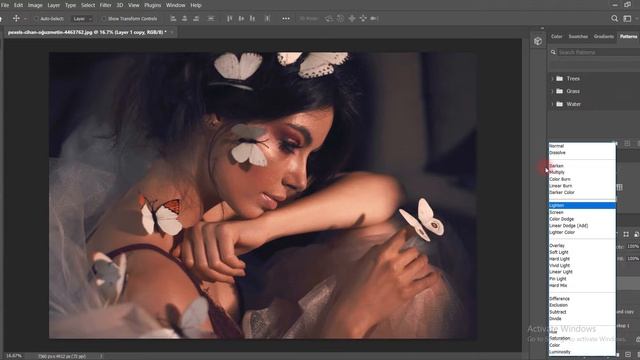Click the Align top edges icon
Screen dimensions: 640x360
[x=229, y=18]
